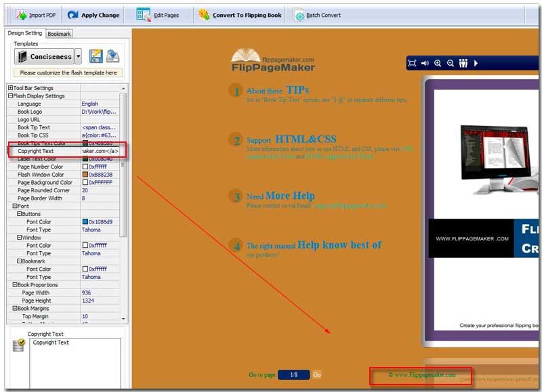This screenshot has width=542, height=392.
Task: Collapse the Window node
Action: click(20, 238)
